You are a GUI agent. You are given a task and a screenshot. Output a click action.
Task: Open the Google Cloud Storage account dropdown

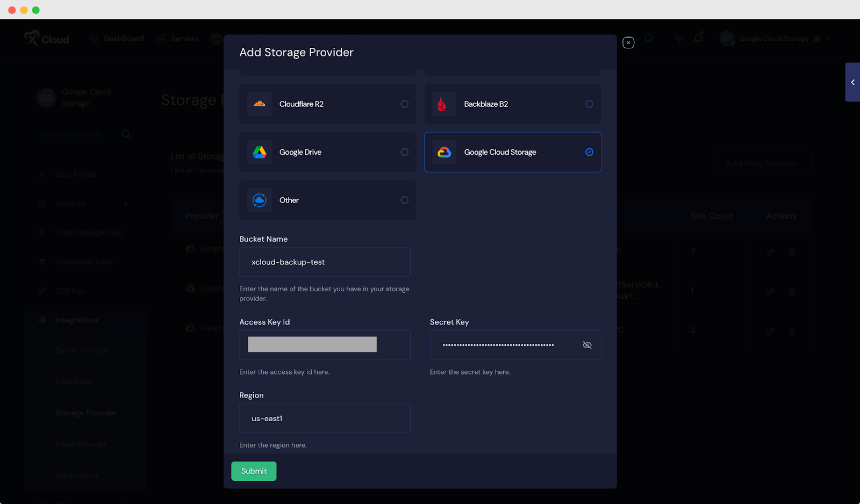click(774, 38)
